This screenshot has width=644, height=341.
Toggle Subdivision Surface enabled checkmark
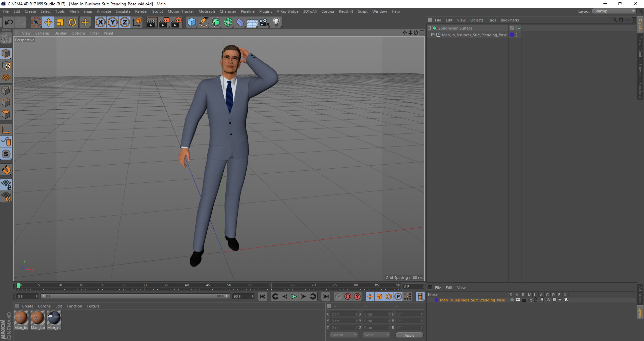click(519, 28)
